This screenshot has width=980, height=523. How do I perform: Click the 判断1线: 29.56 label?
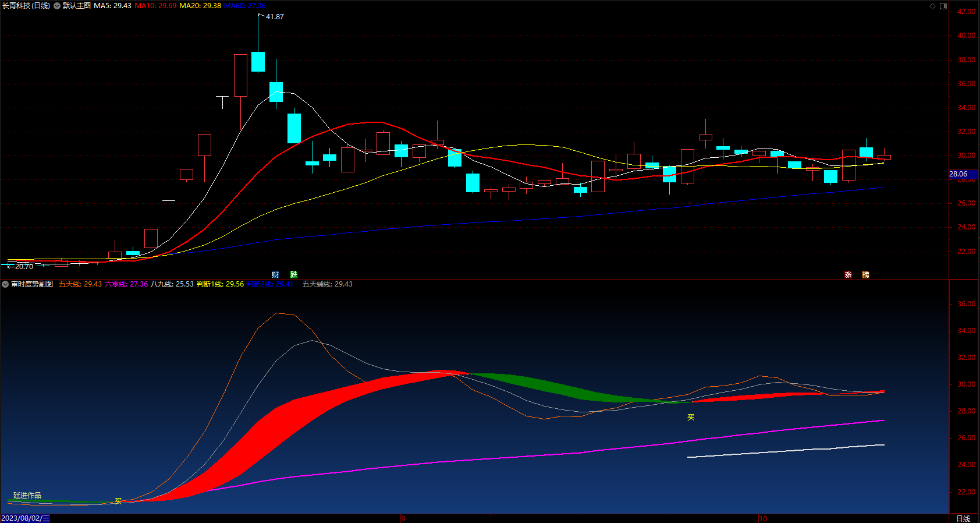tap(221, 284)
